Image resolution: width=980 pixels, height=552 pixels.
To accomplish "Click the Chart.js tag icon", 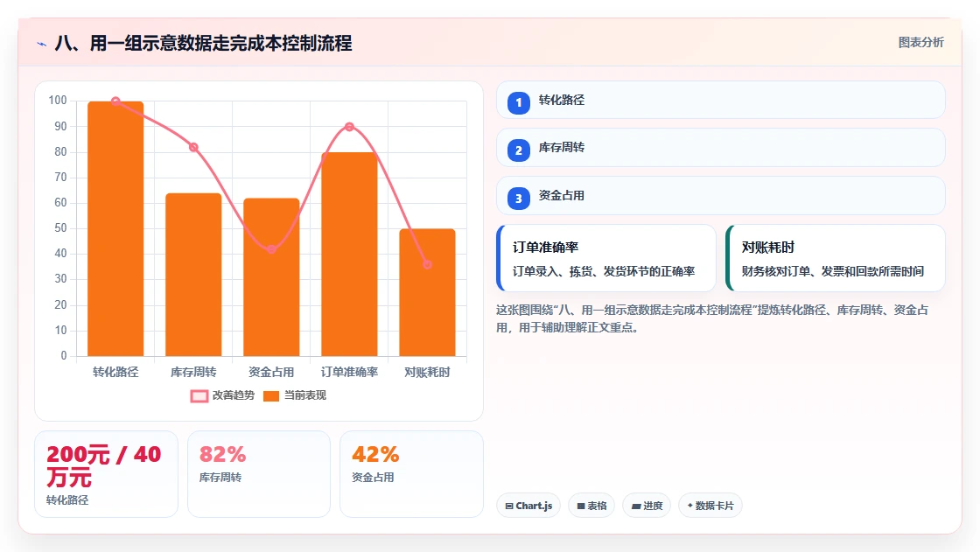I will (x=509, y=506).
